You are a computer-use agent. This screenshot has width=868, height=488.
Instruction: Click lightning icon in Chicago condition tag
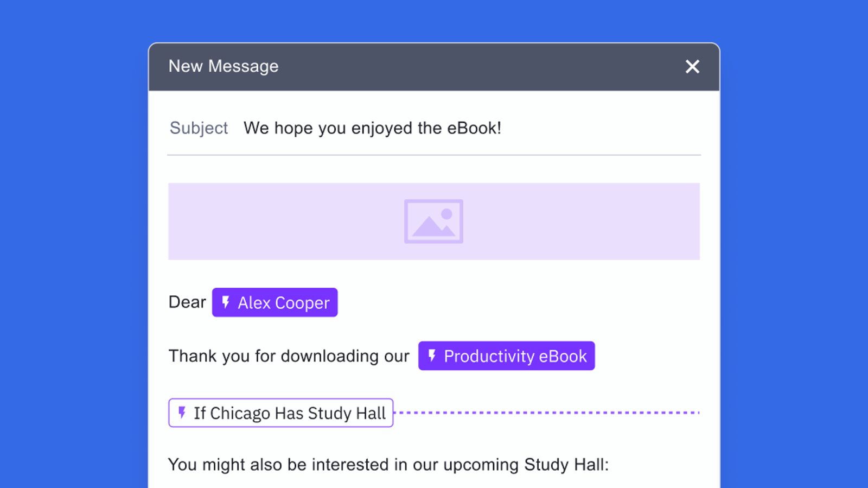[x=182, y=413]
